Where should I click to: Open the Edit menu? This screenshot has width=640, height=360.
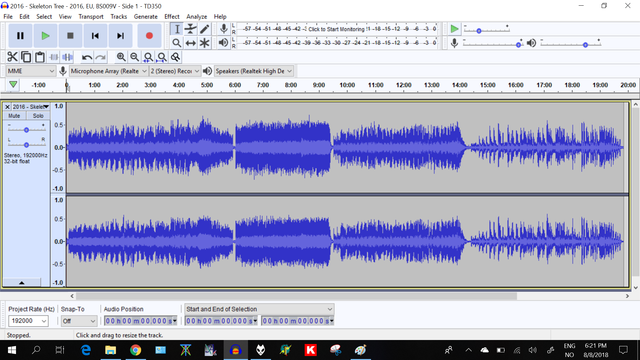24,17
